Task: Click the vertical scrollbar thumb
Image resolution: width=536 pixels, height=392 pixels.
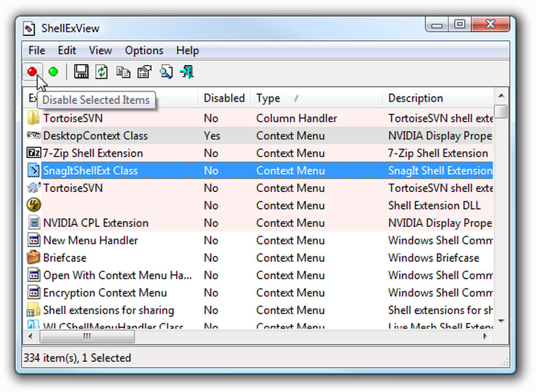Action: (x=502, y=111)
